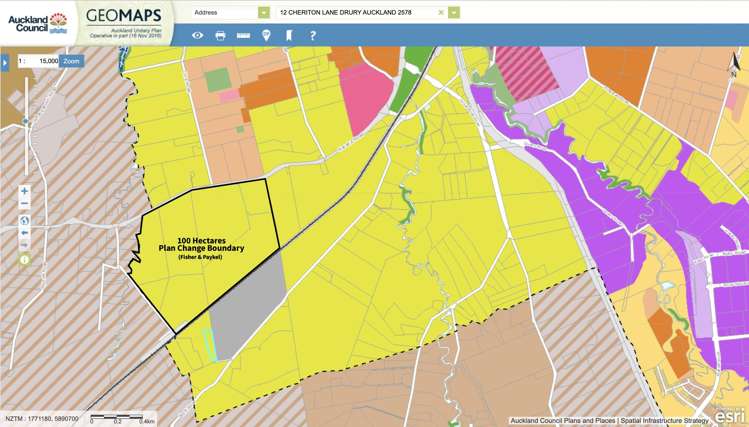Image resolution: width=749 pixels, height=427 pixels.
Task: Zoom out with the minus button
Action: coord(25,204)
